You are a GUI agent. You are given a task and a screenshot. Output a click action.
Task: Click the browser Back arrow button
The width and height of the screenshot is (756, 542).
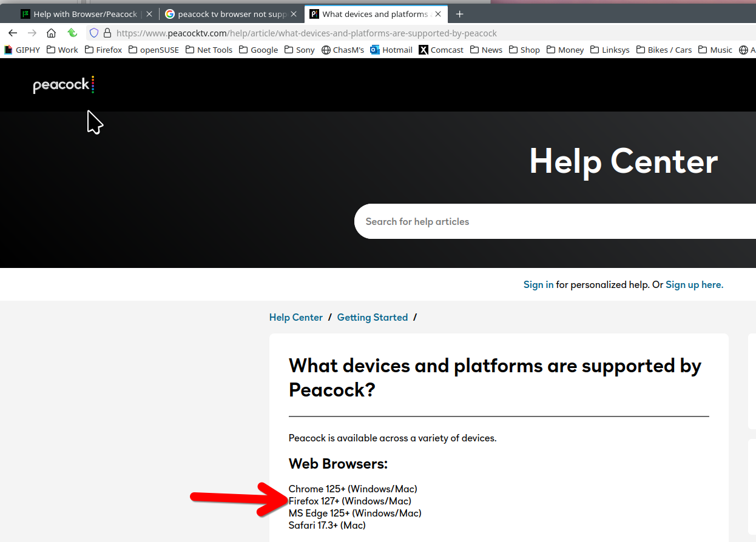[13, 33]
